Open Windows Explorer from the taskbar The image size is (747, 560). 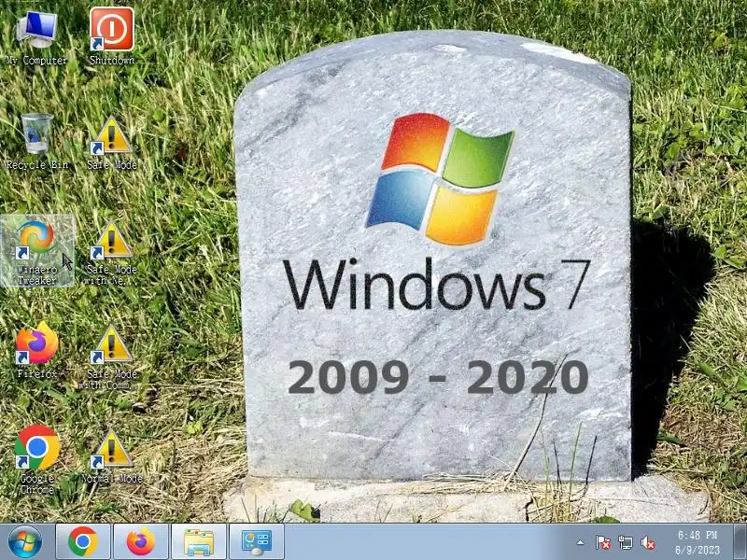tap(199, 542)
